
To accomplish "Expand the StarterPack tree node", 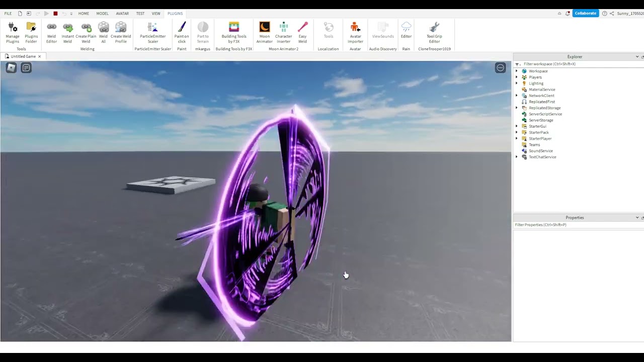I will point(516,132).
